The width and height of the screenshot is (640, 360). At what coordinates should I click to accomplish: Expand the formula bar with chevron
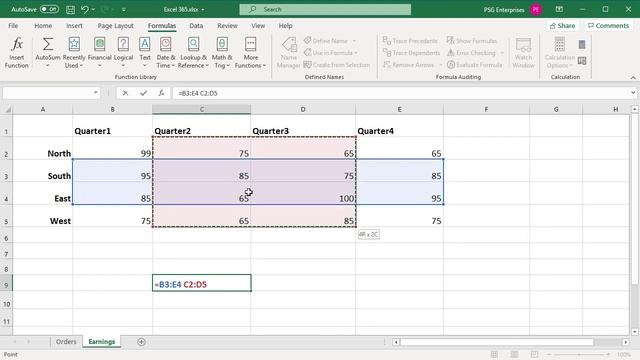tap(633, 93)
